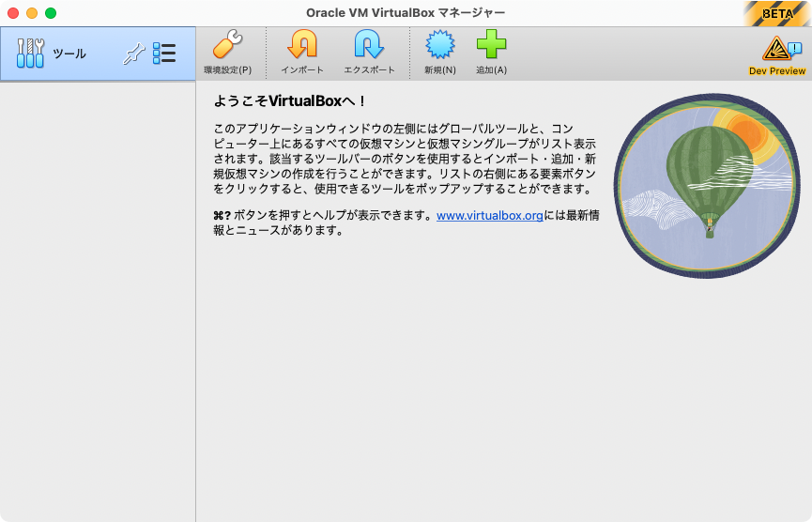Viewport: 812px width, 522px height.
Task: Select the ツール tools item in sidebar
Action: pos(98,54)
